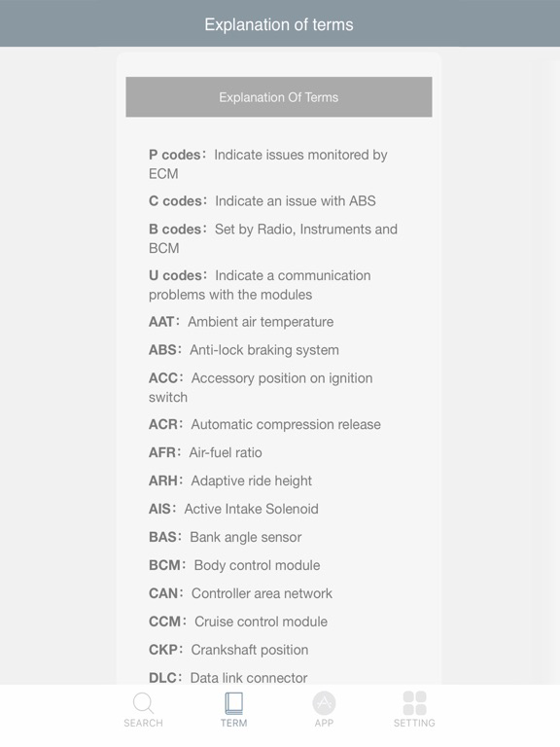This screenshot has height=747, width=560.
Task: Select the C codes ABS entry
Action: tap(262, 201)
